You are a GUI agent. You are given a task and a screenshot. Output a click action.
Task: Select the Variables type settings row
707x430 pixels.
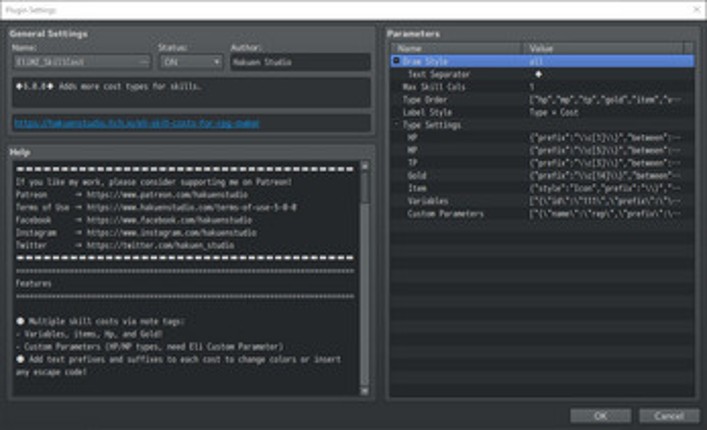[430, 201]
